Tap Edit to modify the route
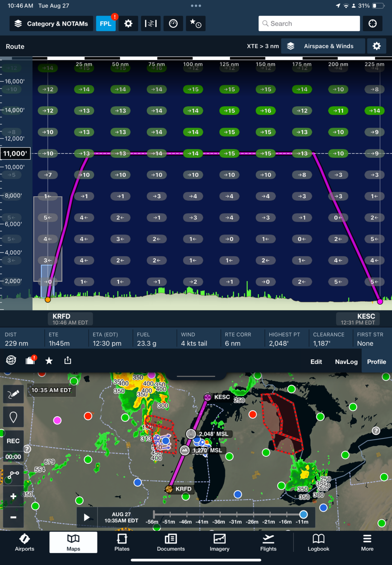This screenshot has height=565, width=392. tap(316, 362)
